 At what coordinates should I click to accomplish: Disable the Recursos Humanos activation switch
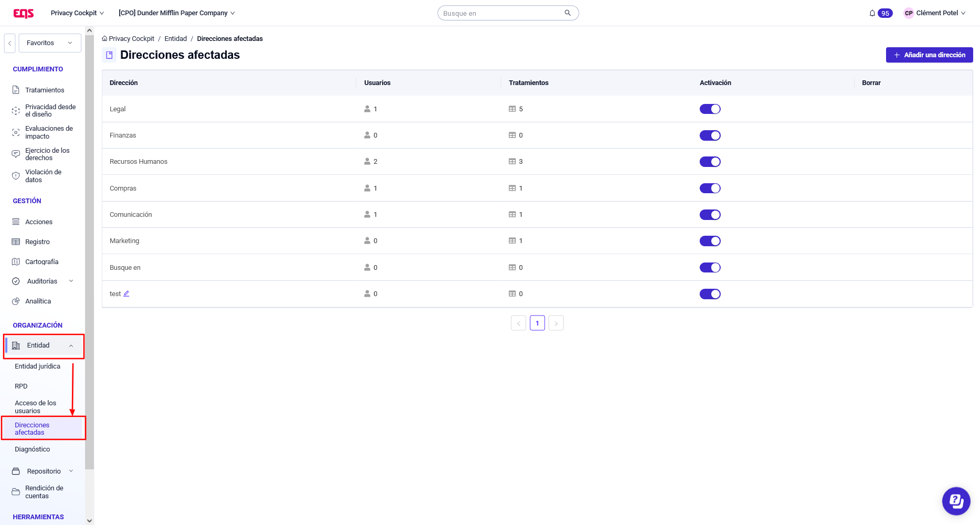710,162
